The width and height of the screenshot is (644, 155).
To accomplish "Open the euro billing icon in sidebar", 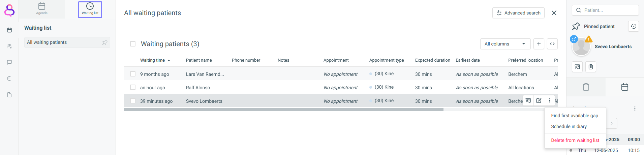I will point(9,79).
